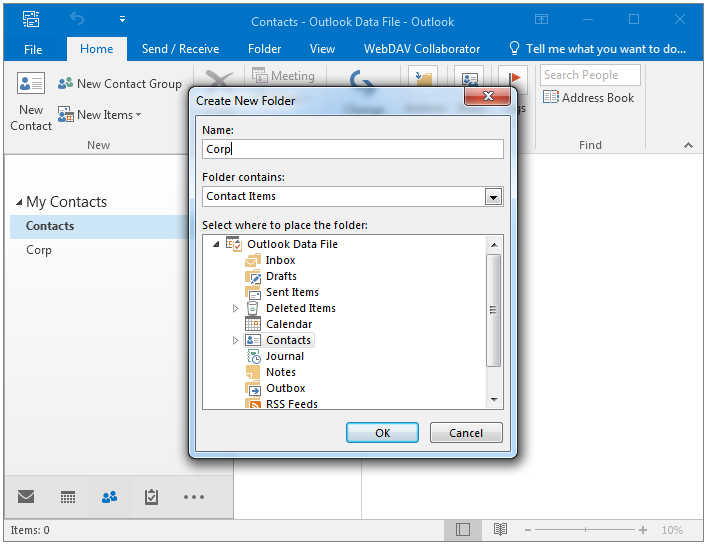707x545 pixels.
Task: Expand the Contacts node in the dialog tree
Action: (x=235, y=341)
